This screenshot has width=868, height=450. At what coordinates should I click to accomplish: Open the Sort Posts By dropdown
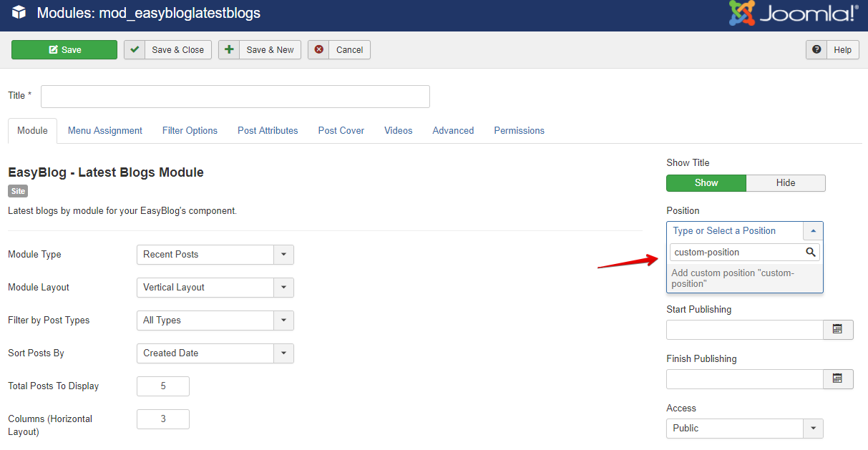215,353
